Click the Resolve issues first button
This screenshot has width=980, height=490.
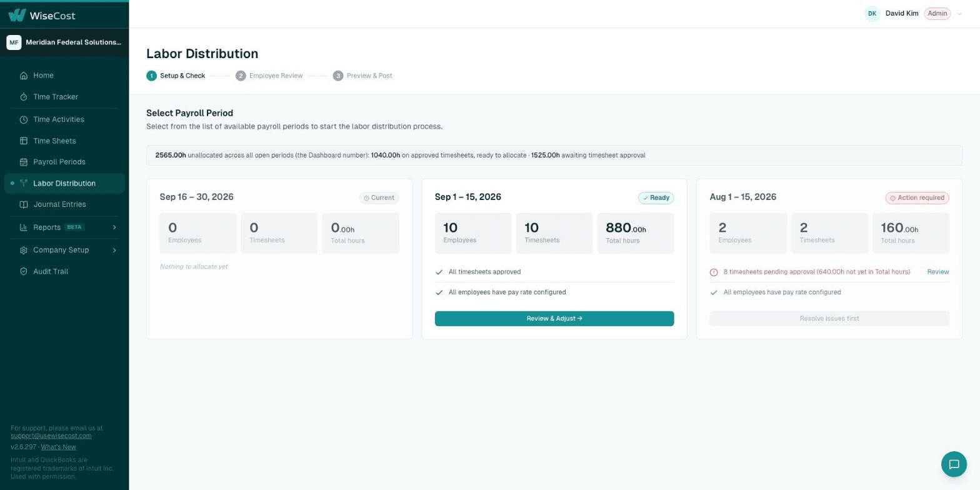(829, 319)
